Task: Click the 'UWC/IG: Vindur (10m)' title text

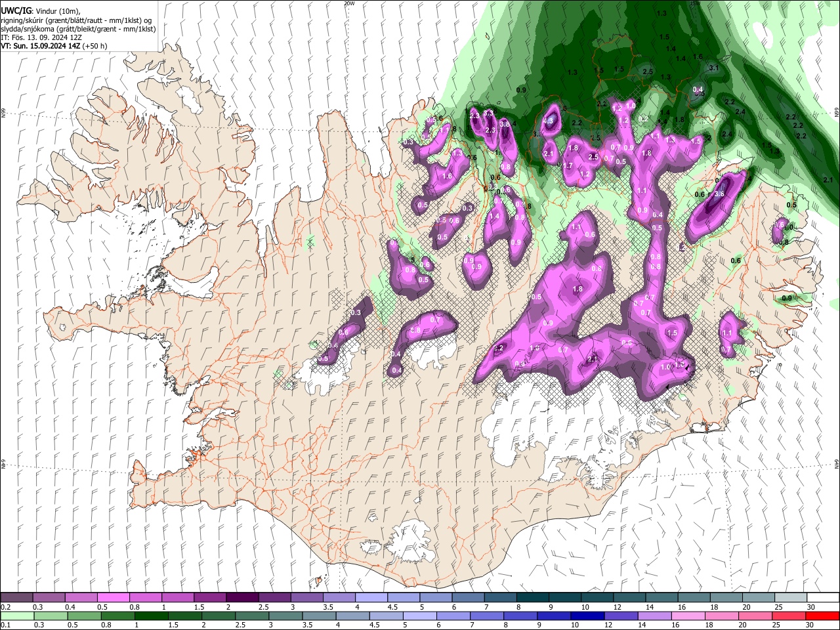Action: click(41, 11)
